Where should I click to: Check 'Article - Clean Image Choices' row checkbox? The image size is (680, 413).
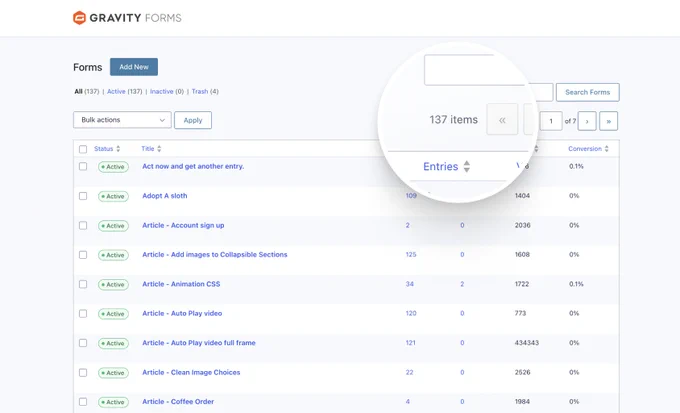[x=83, y=373]
